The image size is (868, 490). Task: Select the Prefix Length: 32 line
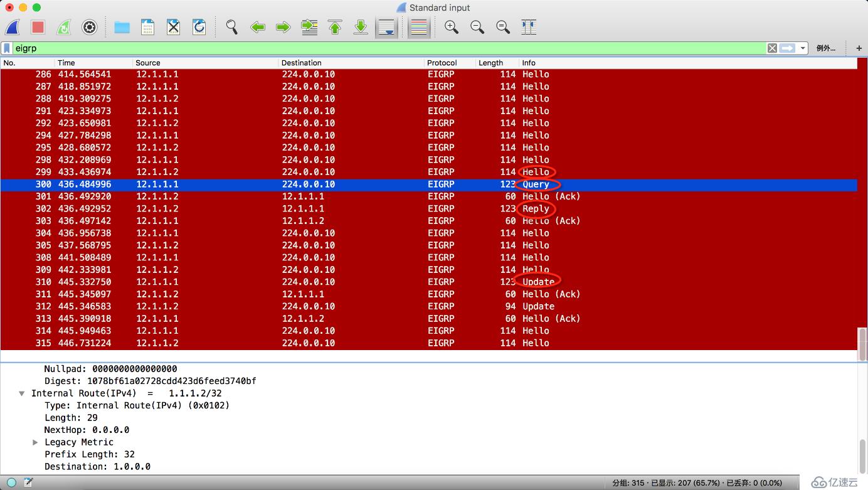point(90,454)
